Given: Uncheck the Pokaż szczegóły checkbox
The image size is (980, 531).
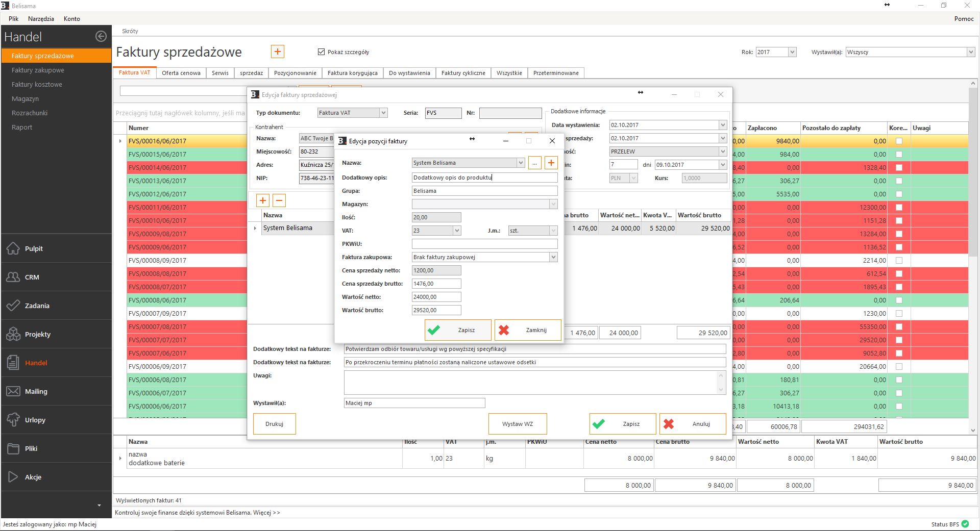Looking at the screenshot, I should pyautogui.click(x=321, y=52).
